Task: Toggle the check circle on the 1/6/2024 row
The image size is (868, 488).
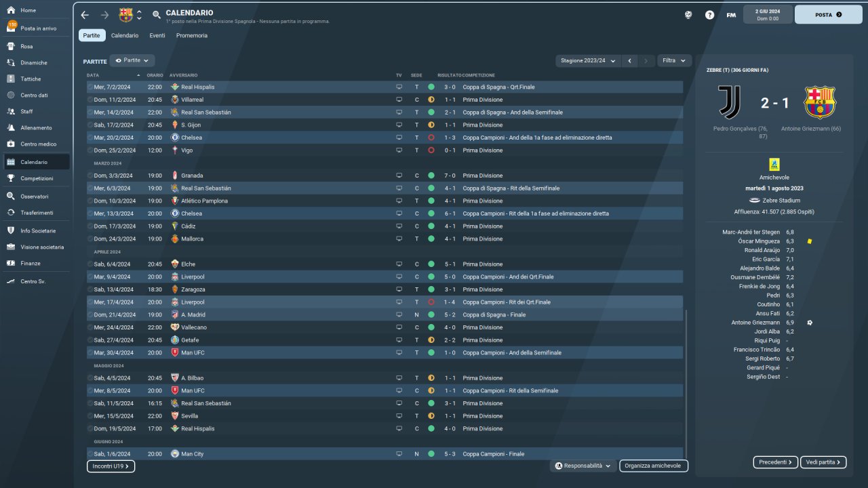Action: click(90, 454)
